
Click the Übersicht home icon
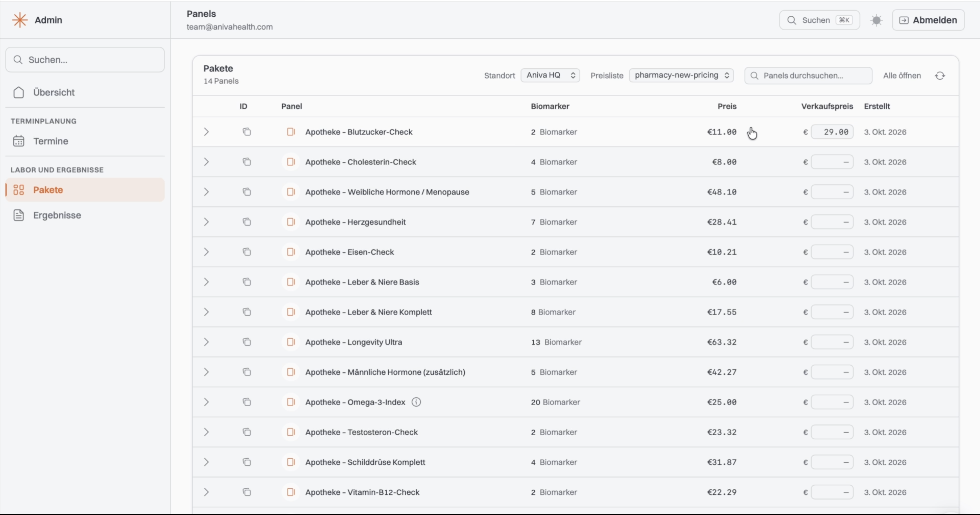click(x=19, y=92)
